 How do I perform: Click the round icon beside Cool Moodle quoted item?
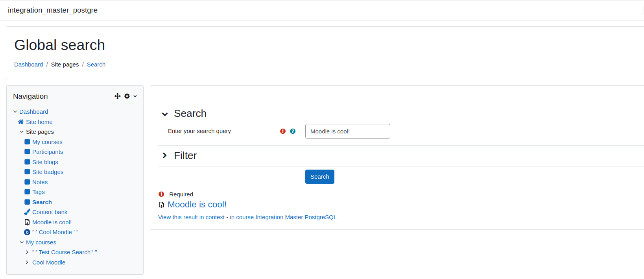tap(27, 232)
